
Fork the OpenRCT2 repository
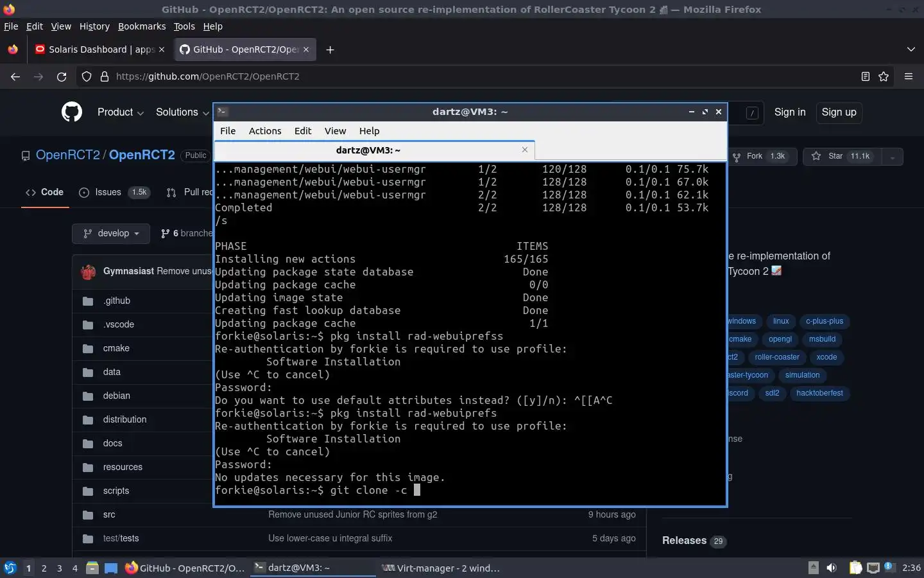764,157
